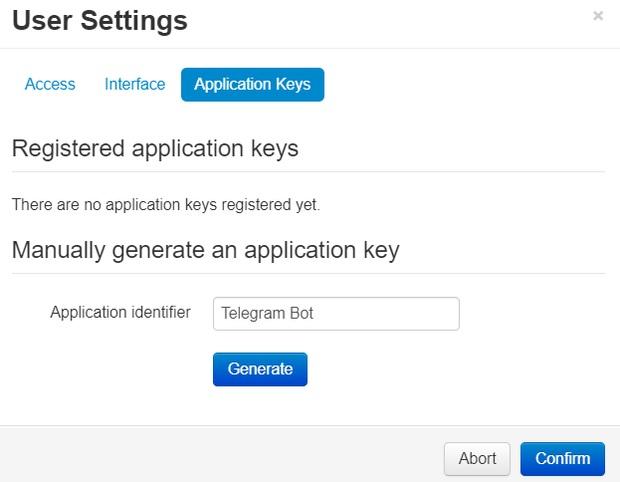
Task: View the Interface settings tab
Action: pyautogui.click(x=135, y=85)
